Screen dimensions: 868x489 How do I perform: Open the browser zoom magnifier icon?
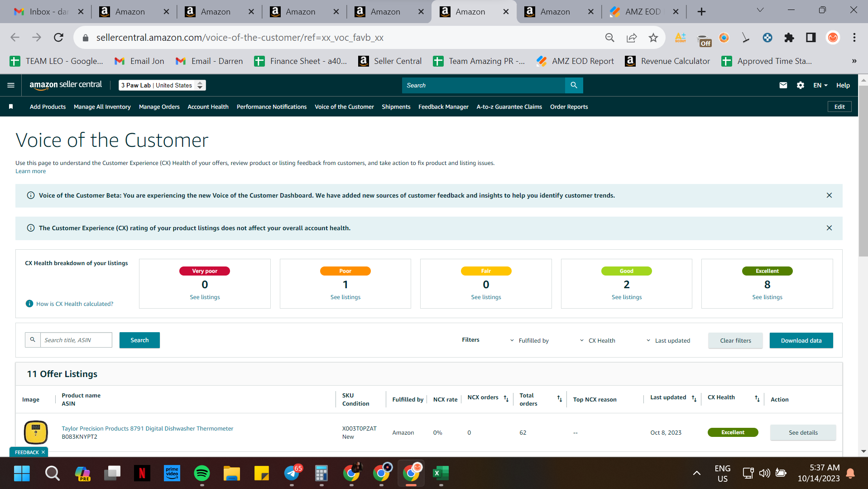(x=609, y=38)
